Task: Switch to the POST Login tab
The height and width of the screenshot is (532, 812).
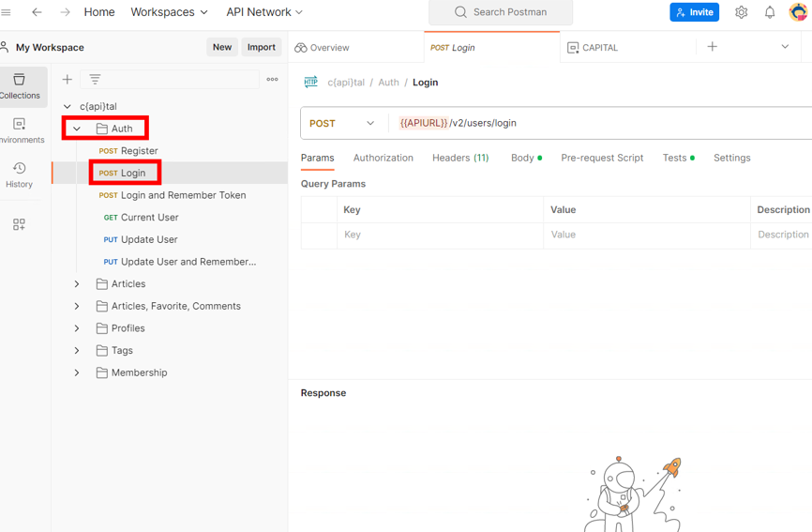Action: pyautogui.click(x=491, y=48)
